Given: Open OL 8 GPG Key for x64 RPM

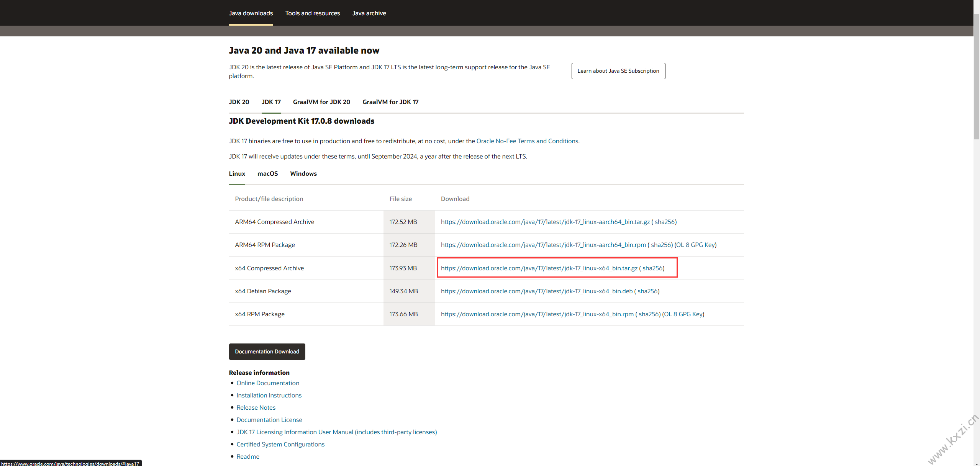Looking at the screenshot, I should click(x=683, y=314).
